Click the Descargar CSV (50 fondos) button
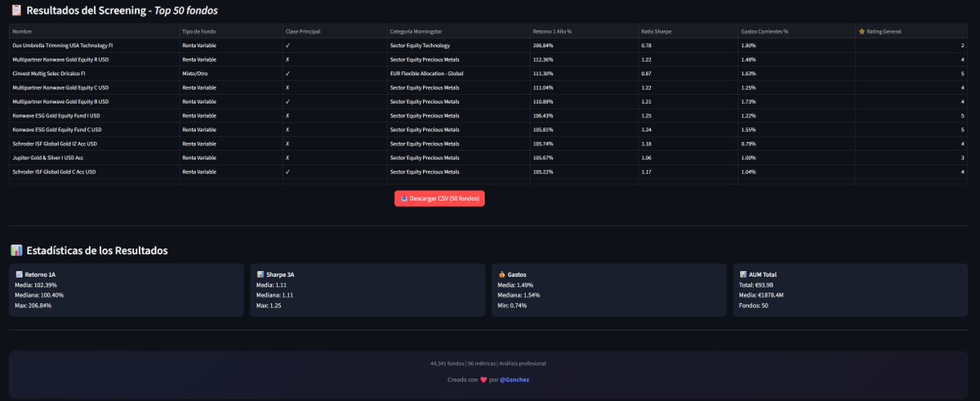Image resolution: width=980 pixels, height=401 pixels. coord(439,198)
